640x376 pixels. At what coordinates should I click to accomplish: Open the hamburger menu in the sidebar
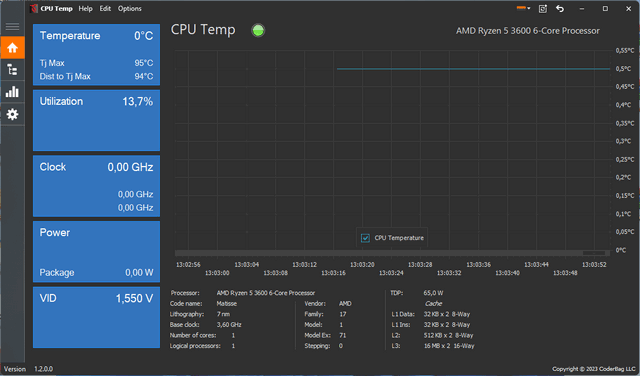pos(12,27)
